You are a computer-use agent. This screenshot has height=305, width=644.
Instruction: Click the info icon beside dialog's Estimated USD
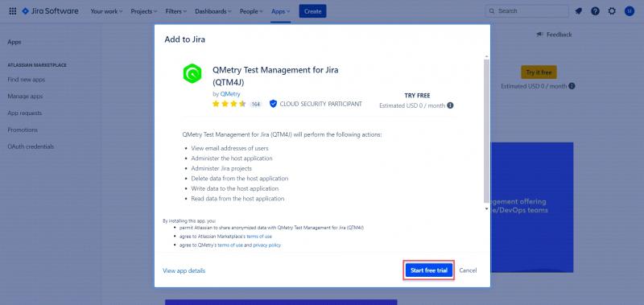(450, 105)
